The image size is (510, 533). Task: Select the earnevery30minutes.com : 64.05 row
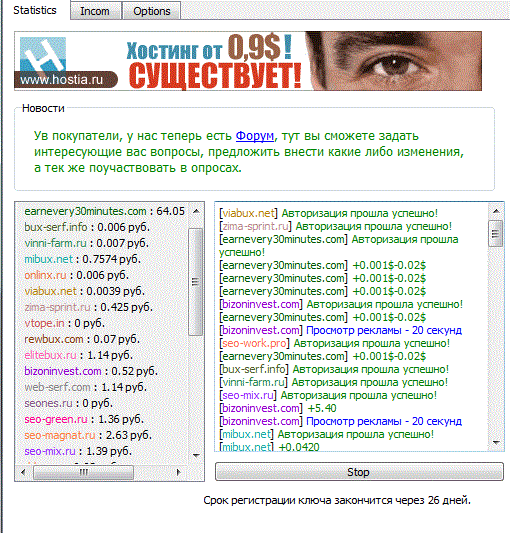(x=105, y=211)
